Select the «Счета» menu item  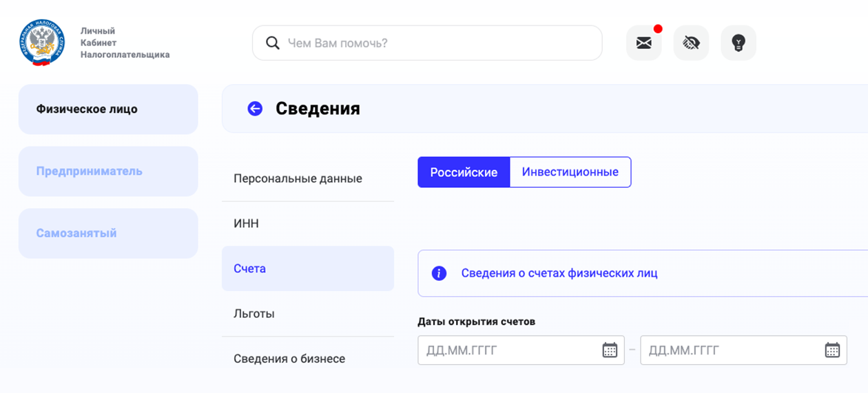tap(308, 268)
